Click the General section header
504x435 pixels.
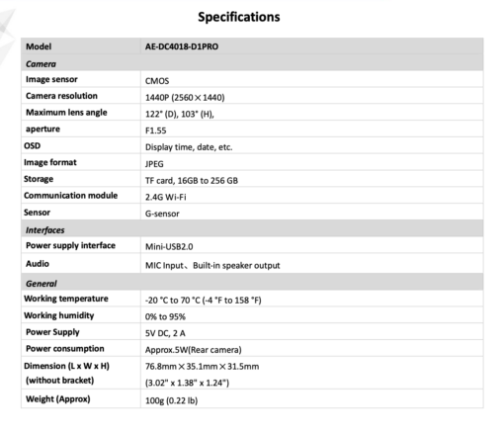[x=42, y=284]
